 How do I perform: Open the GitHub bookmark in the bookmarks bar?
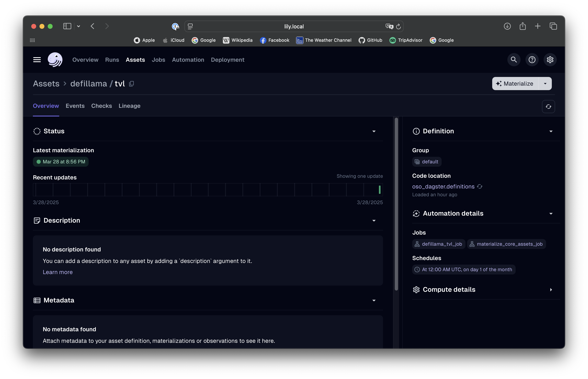coord(370,40)
